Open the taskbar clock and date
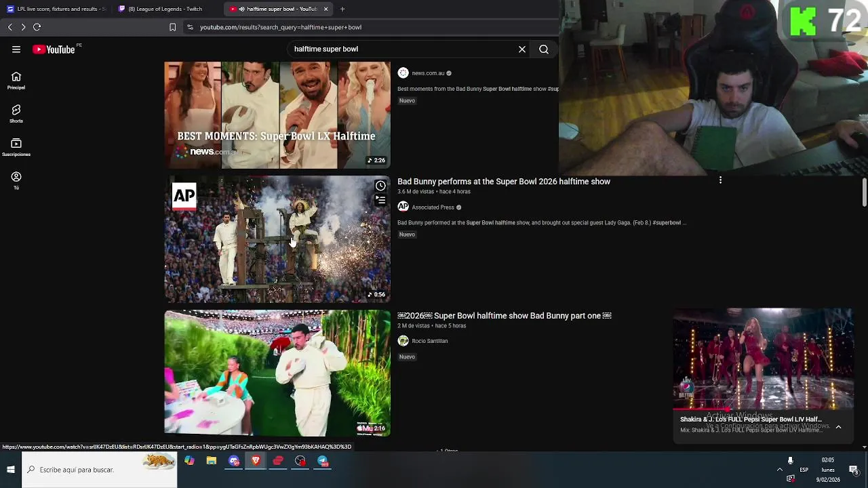Viewport: 868px width, 488px height. [x=828, y=470]
